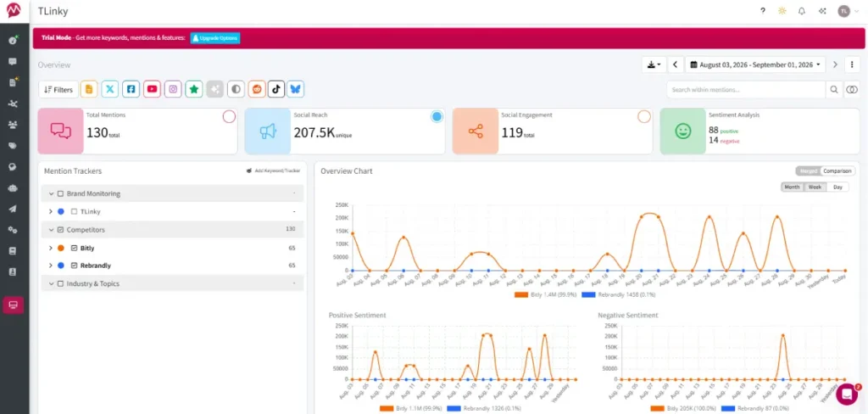Go to next date range
Screen dimensions: 868x414
(x=835, y=64)
